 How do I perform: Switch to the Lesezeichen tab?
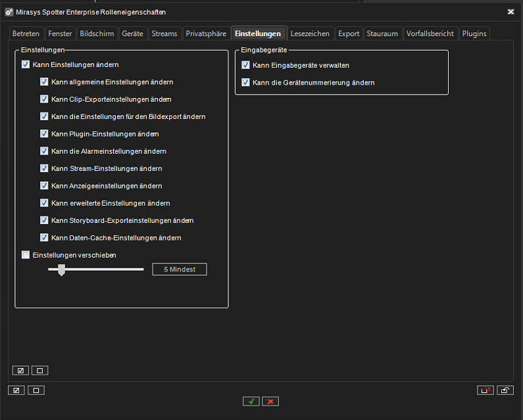point(310,34)
